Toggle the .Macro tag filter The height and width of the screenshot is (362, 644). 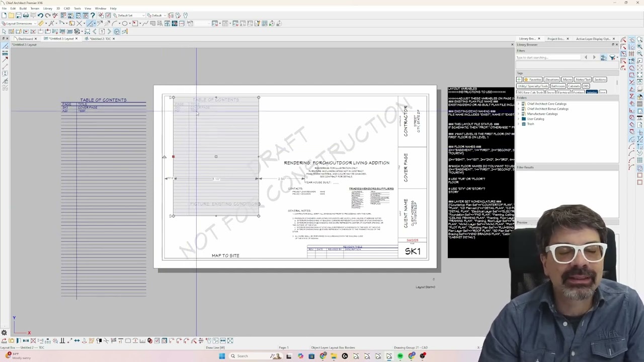[x=567, y=79]
